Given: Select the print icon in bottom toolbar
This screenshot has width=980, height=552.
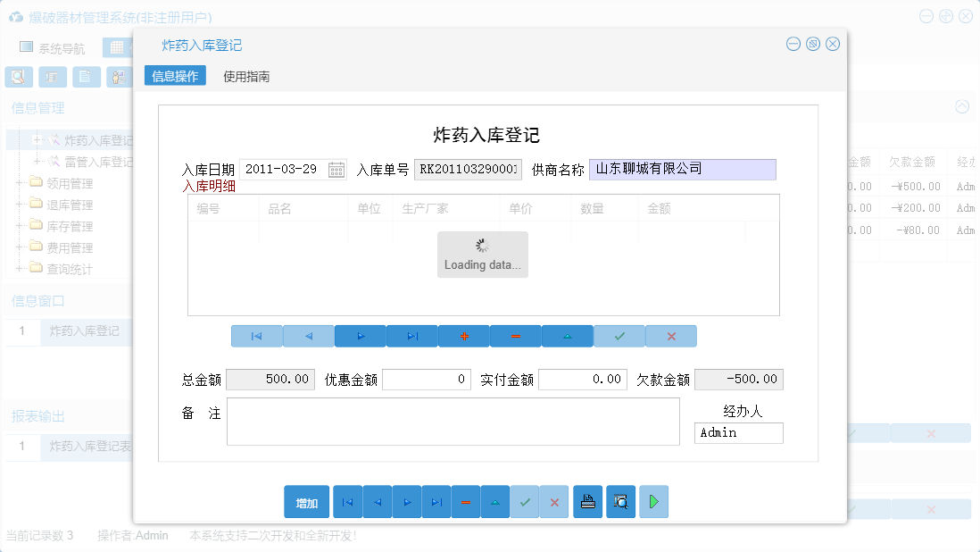Looking at the screenshot, I should coord(587,501).
